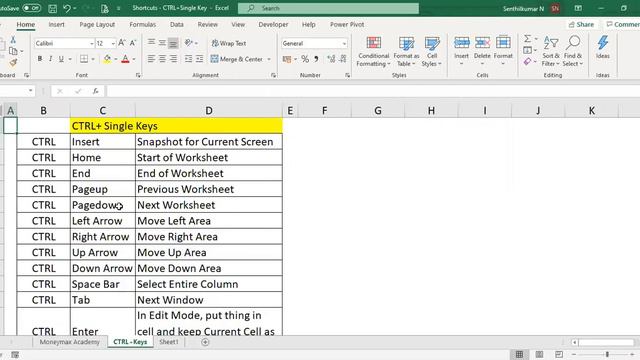Click the New Sheet plus button
The height and width of the screenshot is (360, 640).
pos(205,342)
